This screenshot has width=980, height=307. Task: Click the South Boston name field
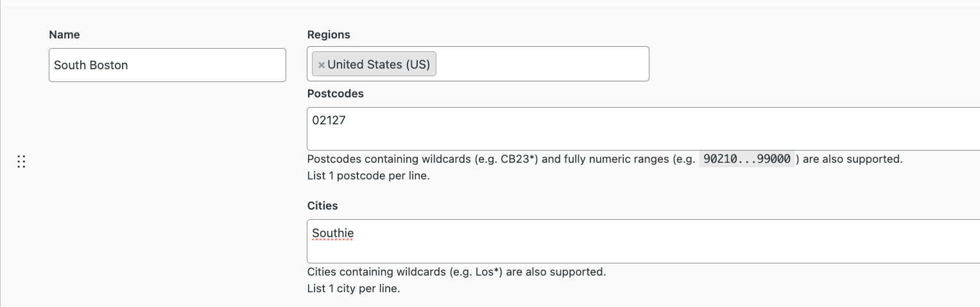tap(167, 65)
